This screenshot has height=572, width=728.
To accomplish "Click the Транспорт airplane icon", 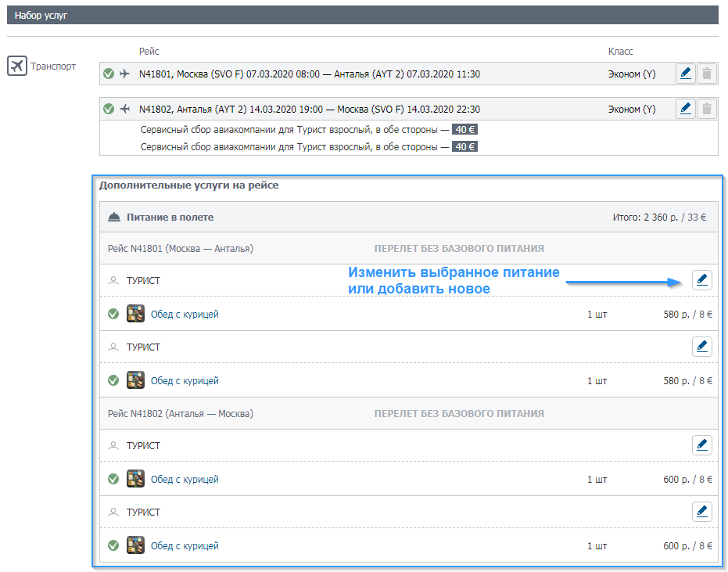I will [x=17, y=67].
